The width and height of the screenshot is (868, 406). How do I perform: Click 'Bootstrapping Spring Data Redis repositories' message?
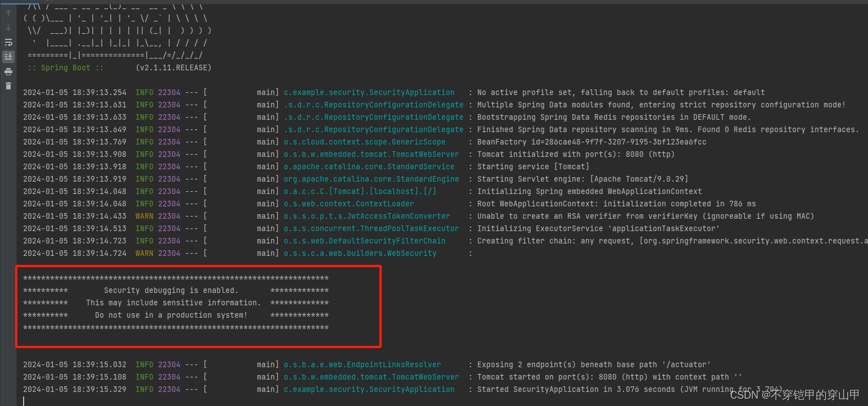(x=614, y=117)
